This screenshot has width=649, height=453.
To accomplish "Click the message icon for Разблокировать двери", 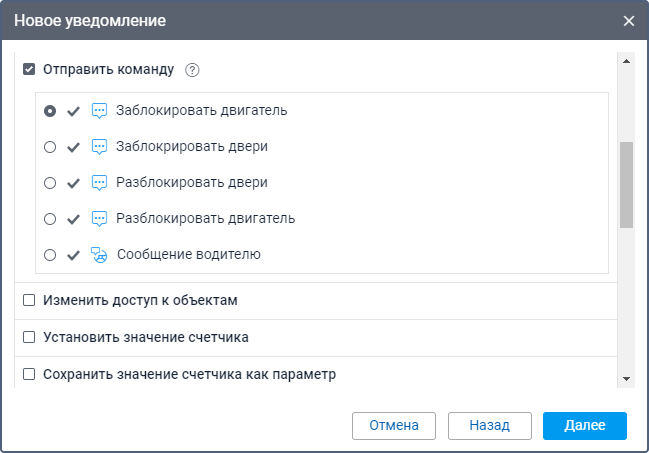I will click(99, 183).
